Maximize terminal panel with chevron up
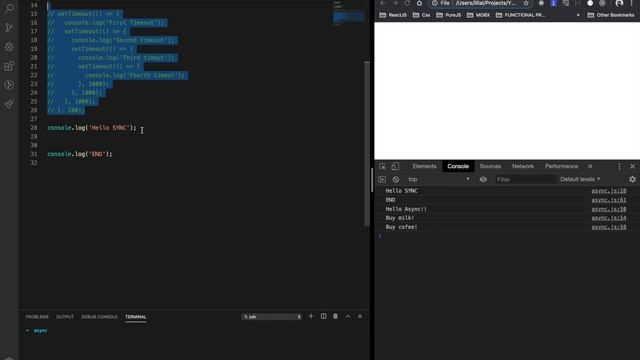This screenshot has width=640, height=360. click(348, 316)
